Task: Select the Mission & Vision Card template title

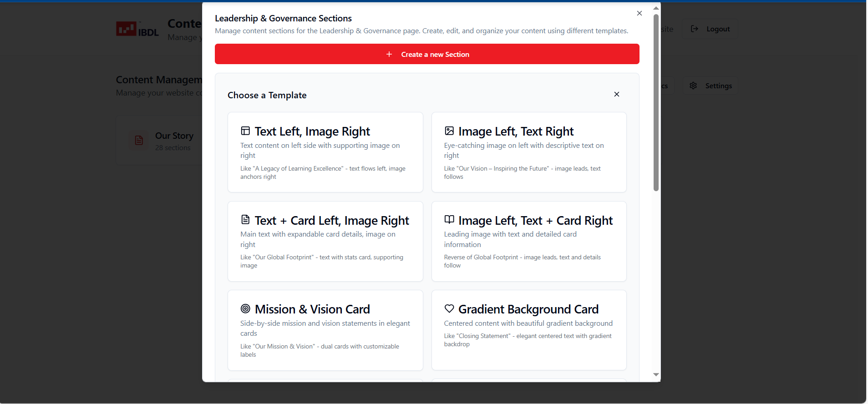Action: (312, 309)
